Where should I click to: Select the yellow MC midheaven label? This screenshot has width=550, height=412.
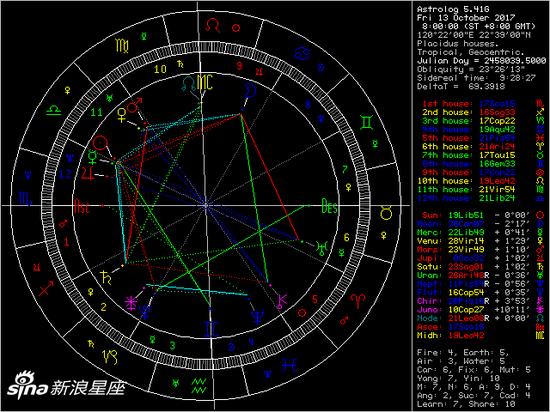click(x=205, y=83)
